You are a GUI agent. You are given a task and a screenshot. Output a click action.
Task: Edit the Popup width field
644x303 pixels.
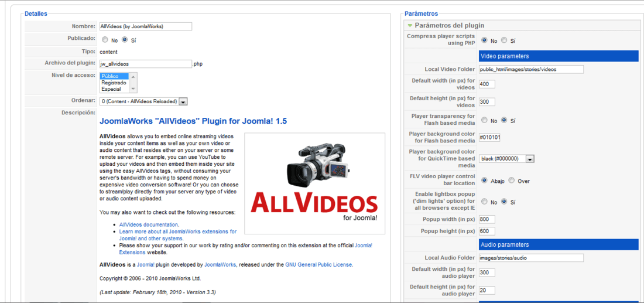point(487,219)
